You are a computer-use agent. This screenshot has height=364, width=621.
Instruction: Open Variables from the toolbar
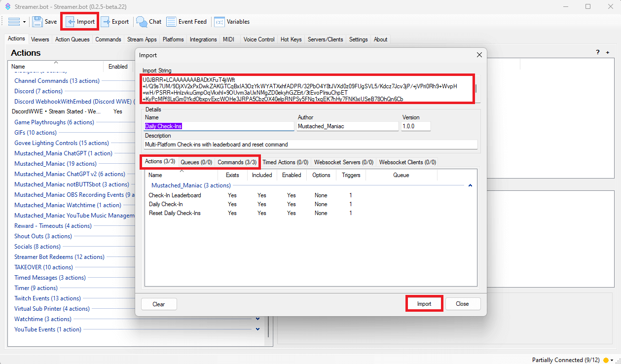pos(219,22)
